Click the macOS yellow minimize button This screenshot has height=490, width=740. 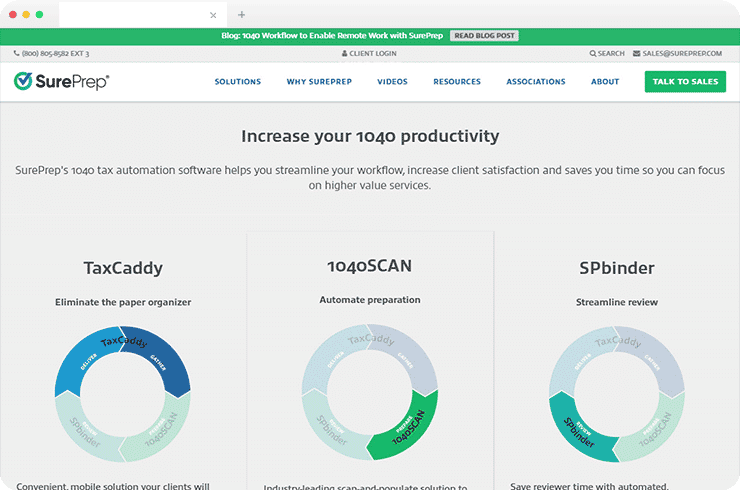point(26,15)
